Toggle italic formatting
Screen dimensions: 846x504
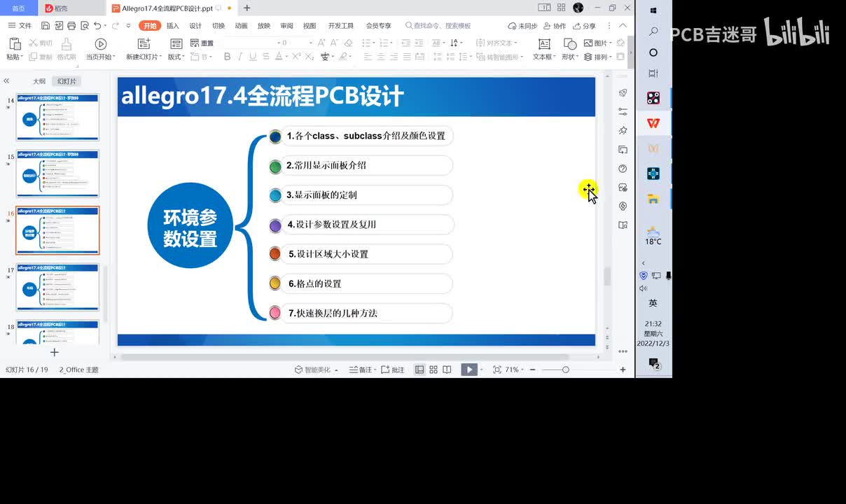tap(240, 57)
